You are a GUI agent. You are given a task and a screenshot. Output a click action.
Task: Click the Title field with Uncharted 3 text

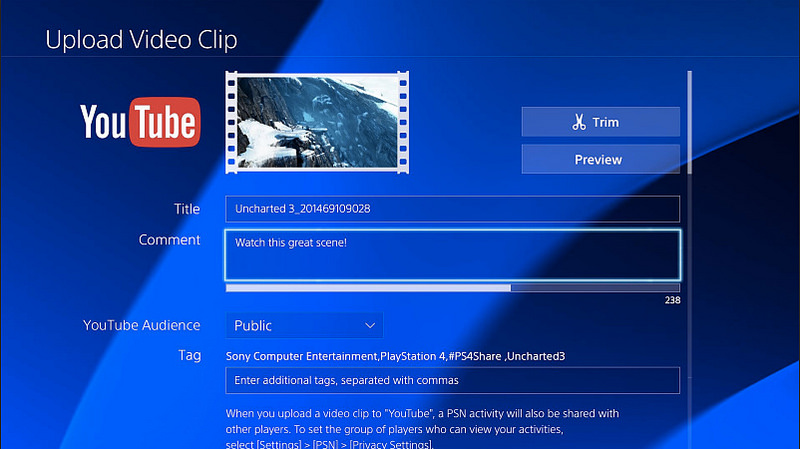click(x=452, y=209)
